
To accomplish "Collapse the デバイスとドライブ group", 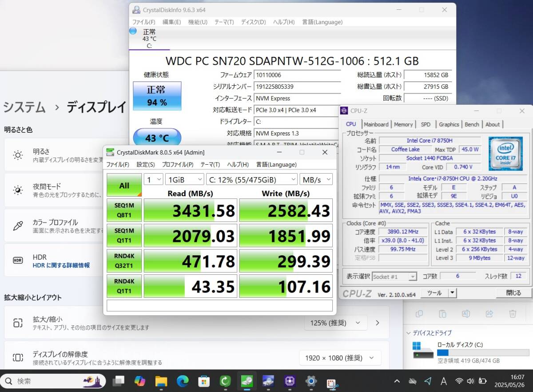I will (409, 333).
